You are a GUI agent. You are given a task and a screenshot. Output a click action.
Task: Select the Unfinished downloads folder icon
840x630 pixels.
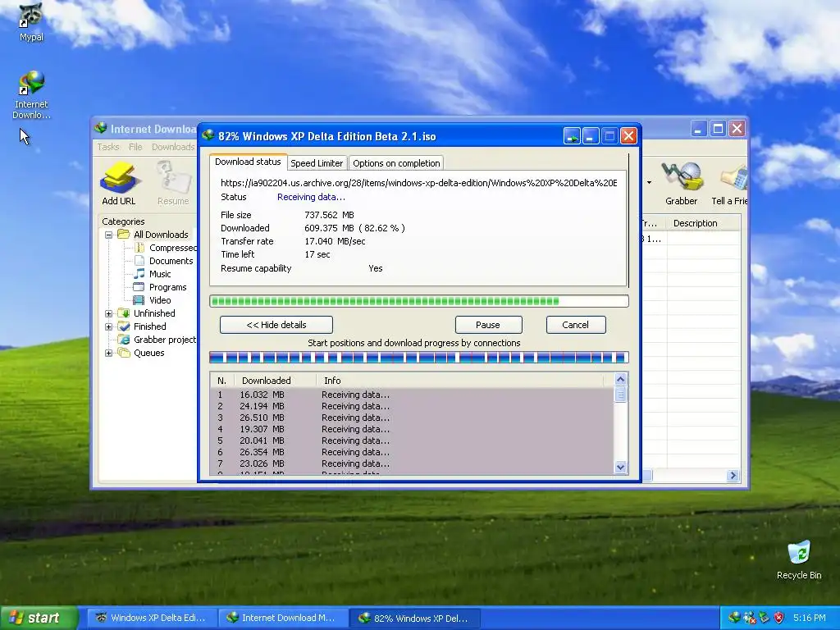pyautogui.click(x=124, y=313)
